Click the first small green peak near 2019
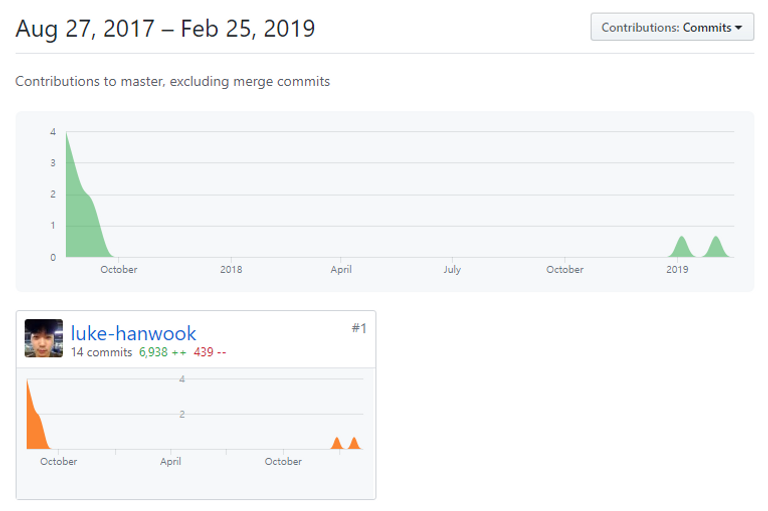 [x=681, y=248]
